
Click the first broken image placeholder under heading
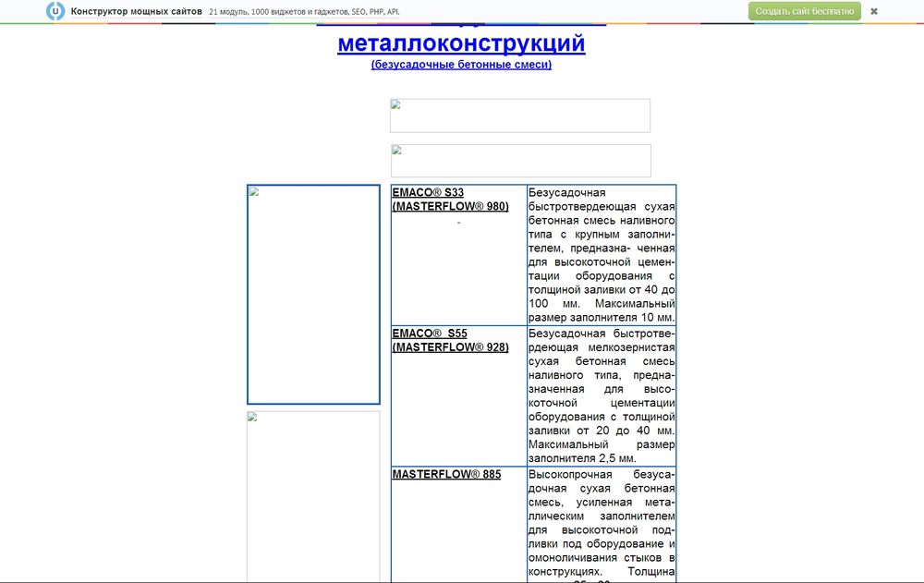[520, 115]
